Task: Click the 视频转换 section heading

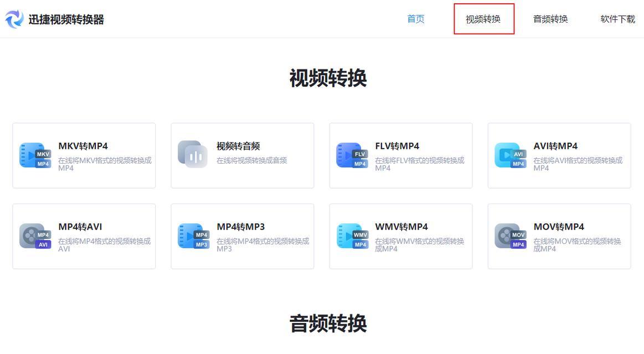Action: pyautogui.click(x=328, y=78)
